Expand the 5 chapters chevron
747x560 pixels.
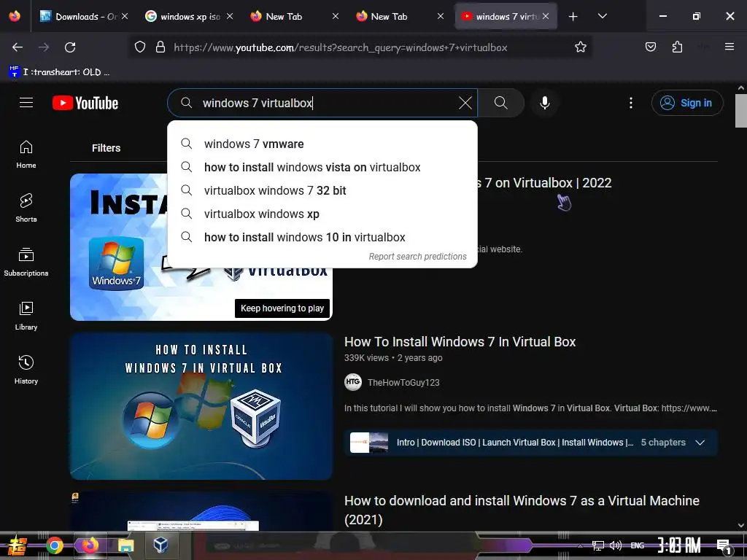tap(700, 443)
